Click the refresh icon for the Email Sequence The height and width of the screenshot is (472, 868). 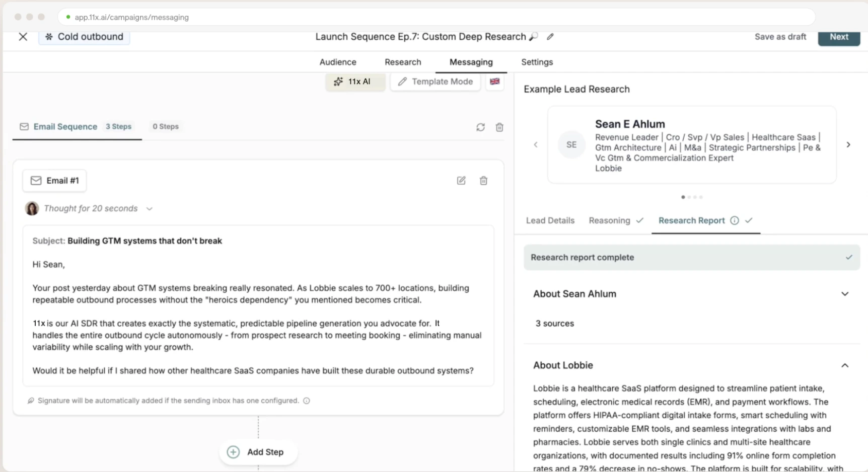[480, 127]
